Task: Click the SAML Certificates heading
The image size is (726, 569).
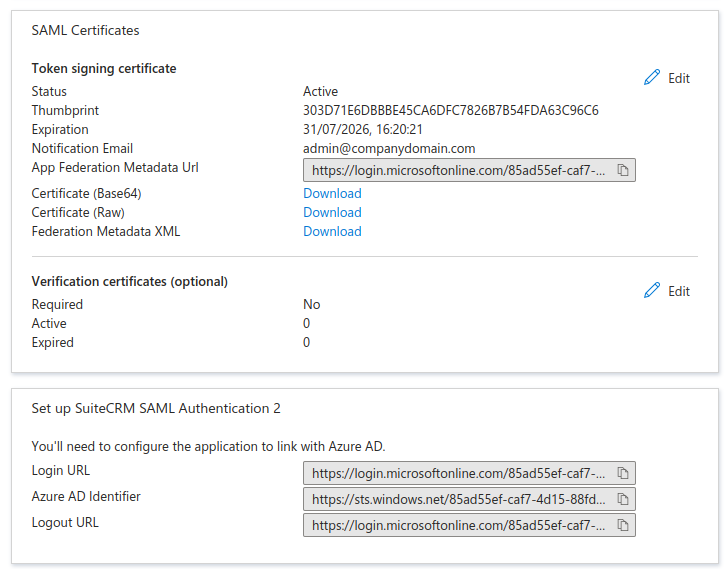Action: pyautogui.click(x=85, y=30)
